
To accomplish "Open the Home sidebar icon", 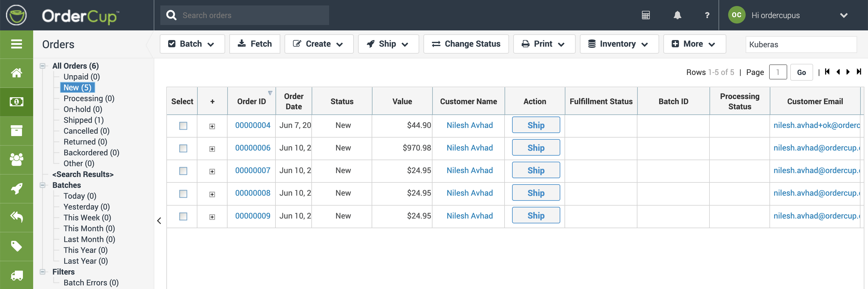I will (17, 73).
